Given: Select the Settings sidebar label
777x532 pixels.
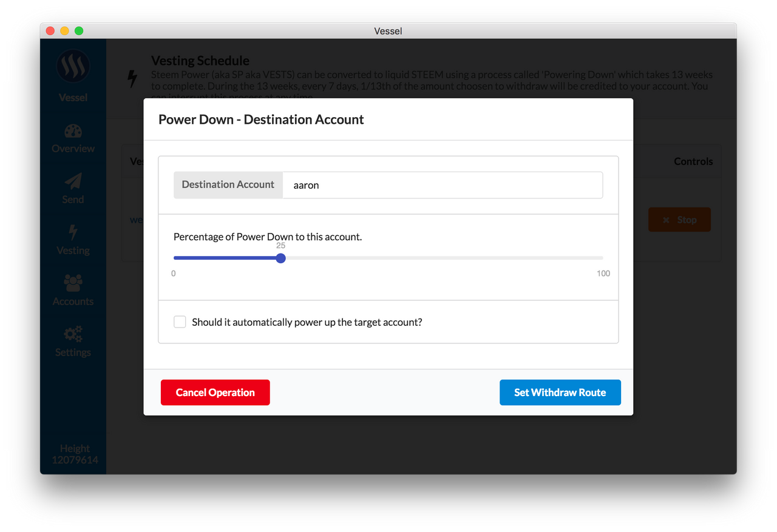Looking at the screenshot, I should (x=73, y=352).
